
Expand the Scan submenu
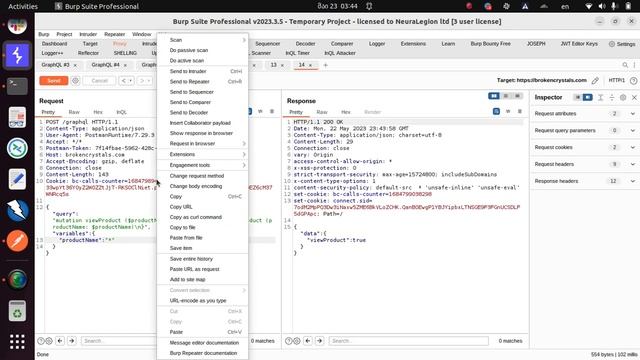coord(203,40)
